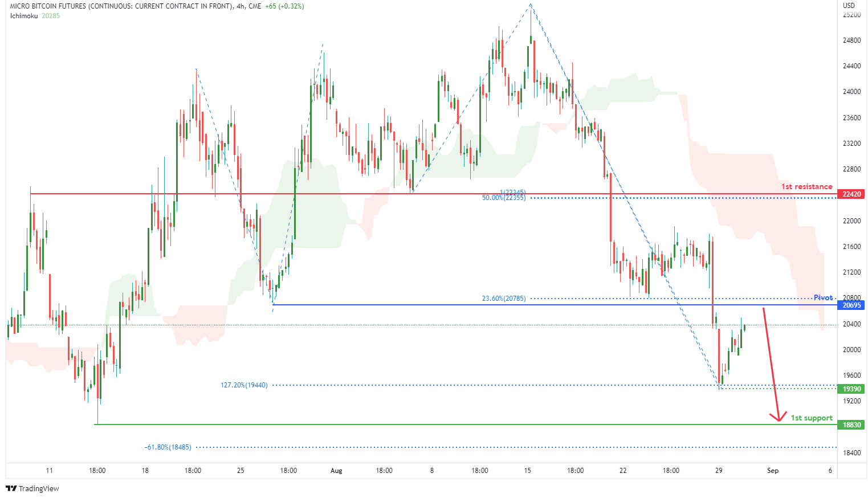Select the green 1st support horizontal line
The image size is (868, 498).
tap(466, 424)
